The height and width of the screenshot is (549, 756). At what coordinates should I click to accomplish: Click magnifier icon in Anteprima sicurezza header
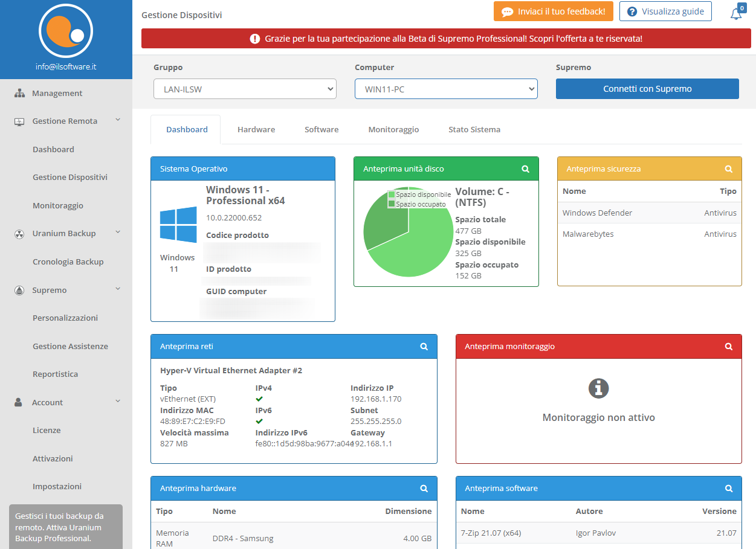[x=729, y=169]
